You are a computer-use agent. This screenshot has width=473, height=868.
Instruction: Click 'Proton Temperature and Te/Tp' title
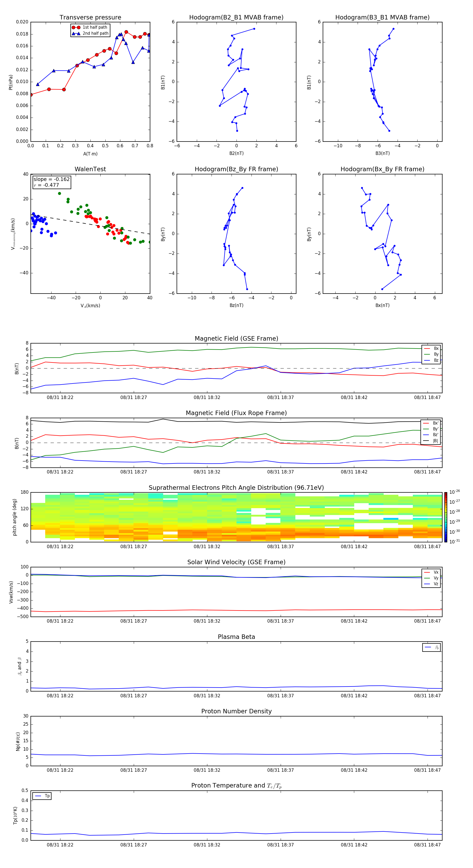(236, 786)
